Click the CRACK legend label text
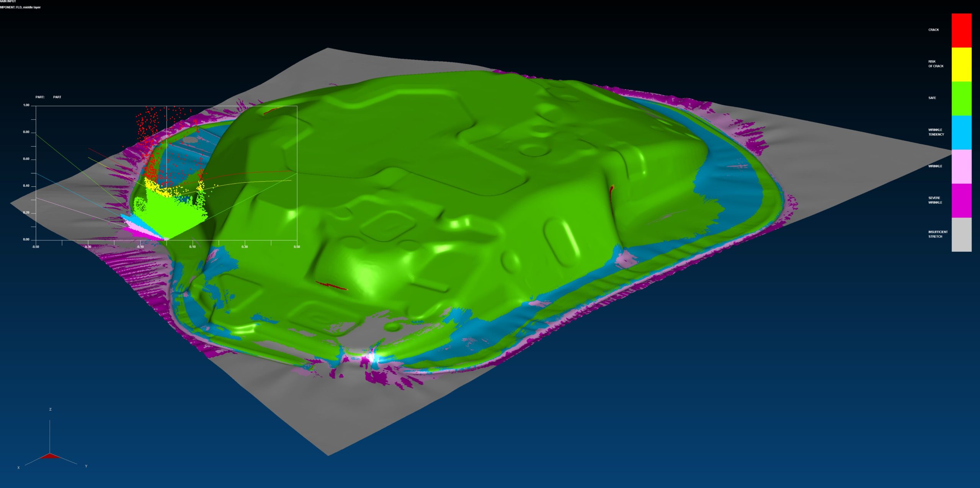 [x=933, y=30]
